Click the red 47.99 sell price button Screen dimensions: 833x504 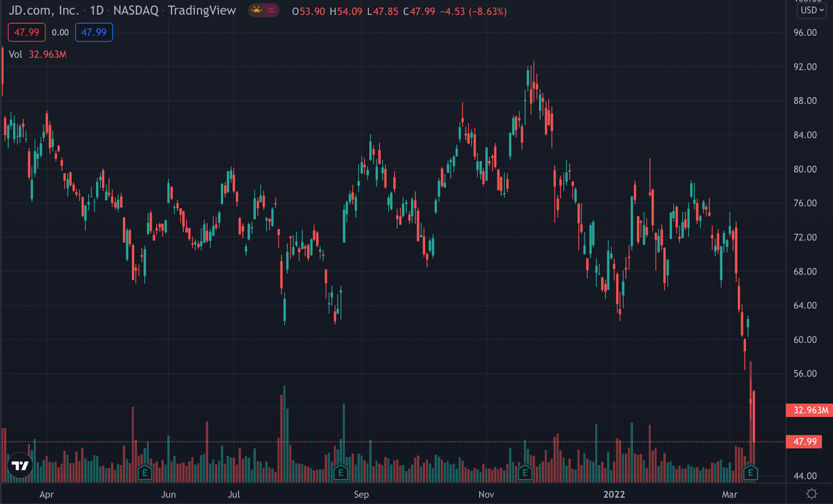27,32
